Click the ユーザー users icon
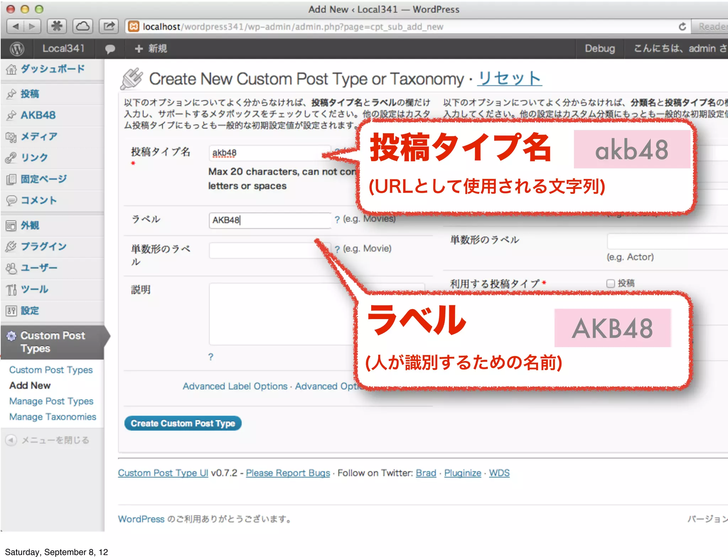 pos(11,268)
